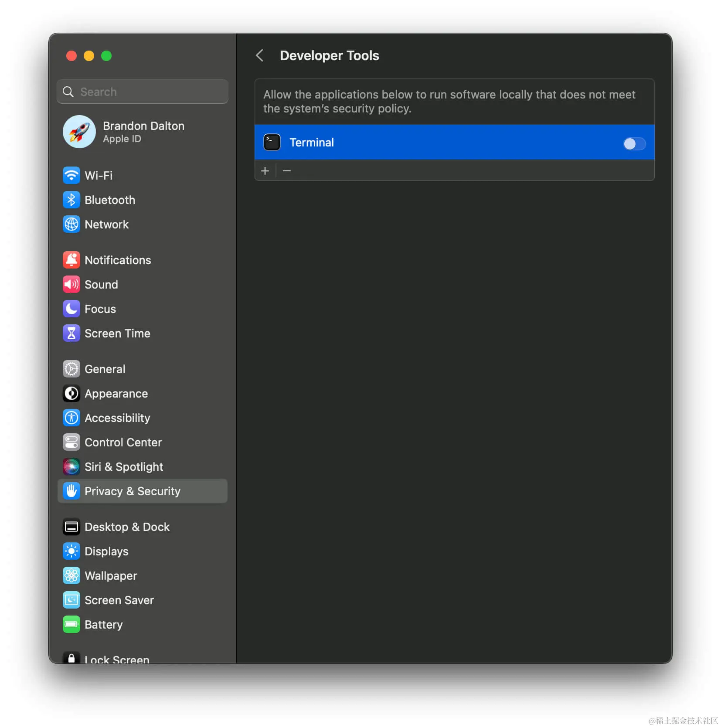Click the General gear icon

71,369
